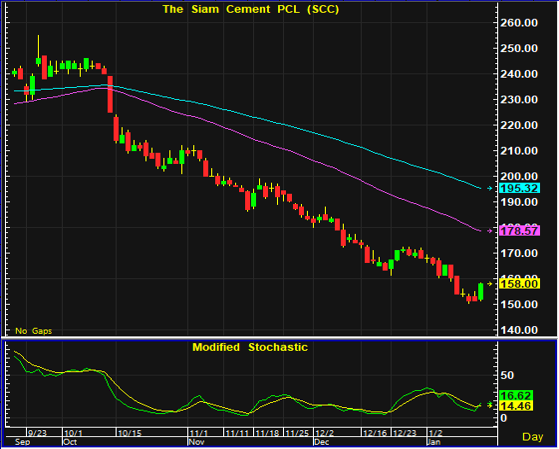Click the 12/23 date marker on time axis
Screen dimensions: 559x449
coord(404,433)
